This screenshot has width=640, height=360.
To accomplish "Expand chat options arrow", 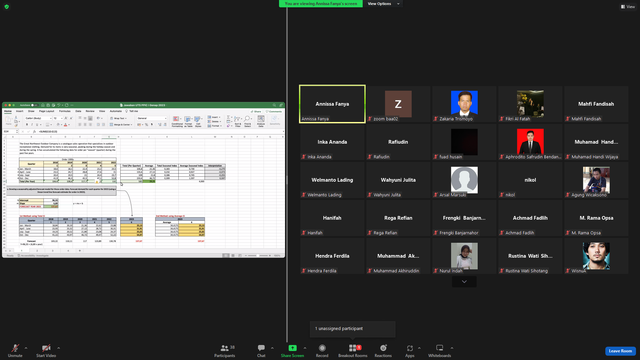I will [272, 348].
